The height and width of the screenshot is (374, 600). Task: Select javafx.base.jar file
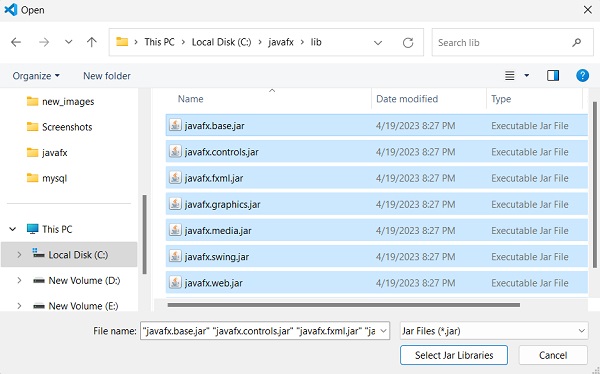pyautogui.click(x=377, y=126)
